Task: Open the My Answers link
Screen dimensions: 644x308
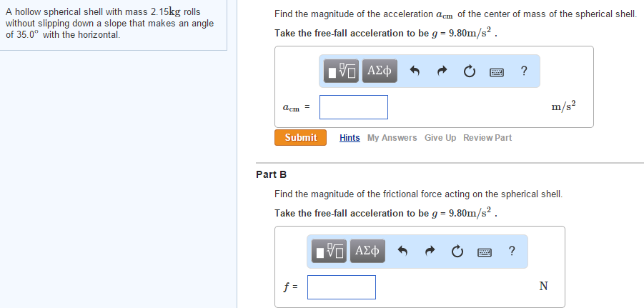Action: point(392,138)
